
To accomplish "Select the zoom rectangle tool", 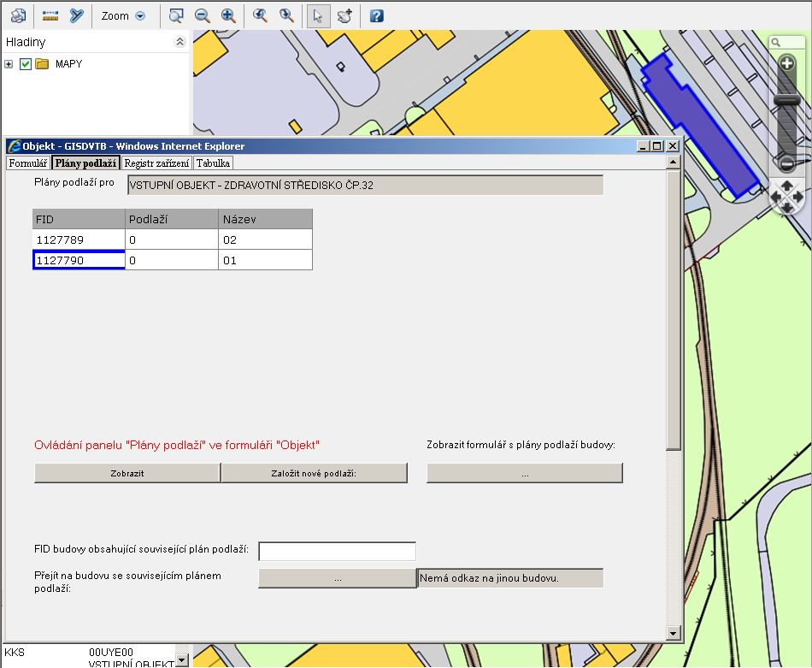I will 176,16.
